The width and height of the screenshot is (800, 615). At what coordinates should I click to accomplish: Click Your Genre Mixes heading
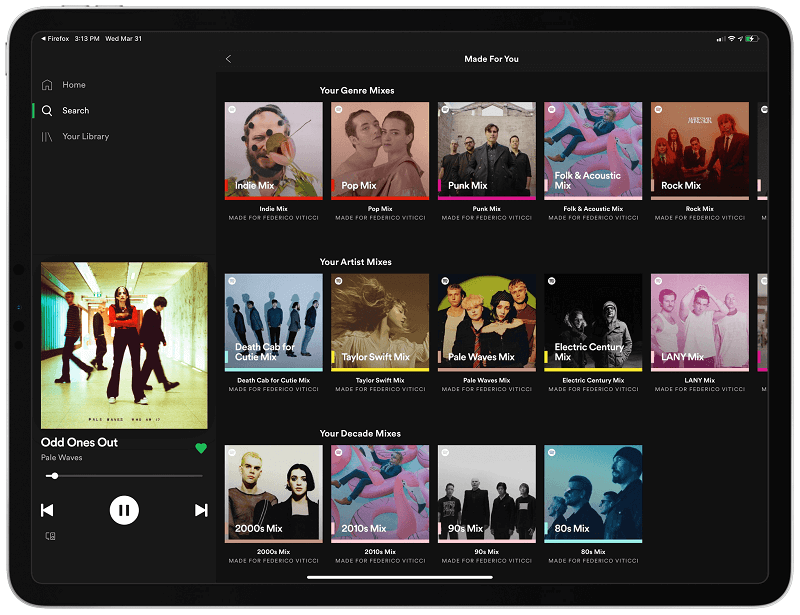click(357, 90)
